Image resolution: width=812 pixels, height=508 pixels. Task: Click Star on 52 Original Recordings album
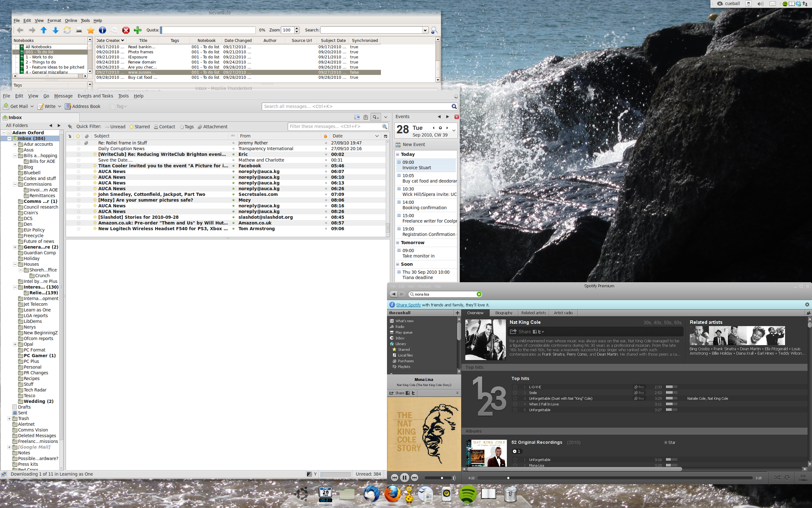(x=669, y=443)
